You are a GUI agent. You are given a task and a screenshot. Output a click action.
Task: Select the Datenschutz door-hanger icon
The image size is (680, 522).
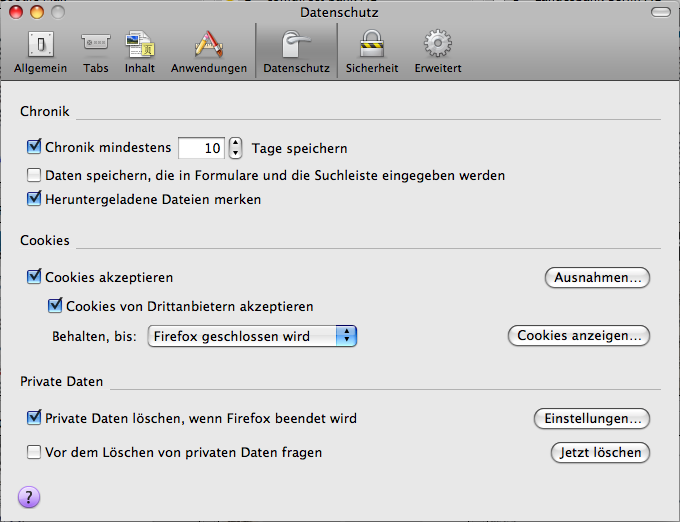click(x=296, y=44)
